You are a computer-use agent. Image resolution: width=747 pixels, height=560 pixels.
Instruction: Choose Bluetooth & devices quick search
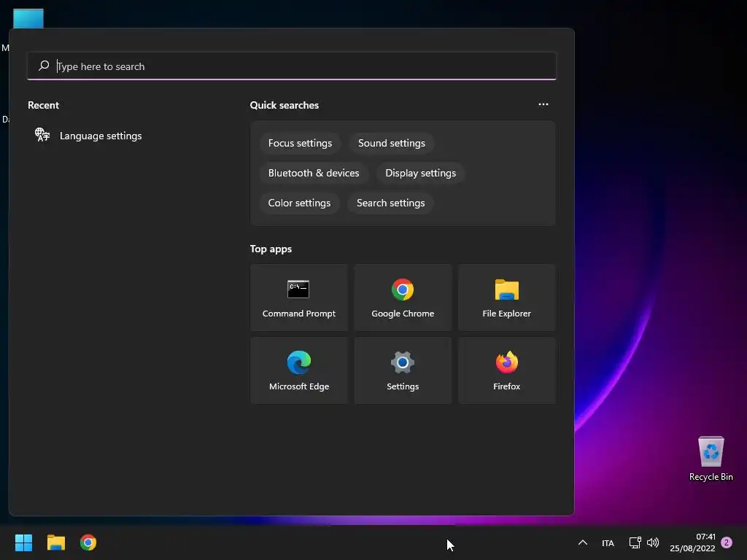tap(314, 174)
